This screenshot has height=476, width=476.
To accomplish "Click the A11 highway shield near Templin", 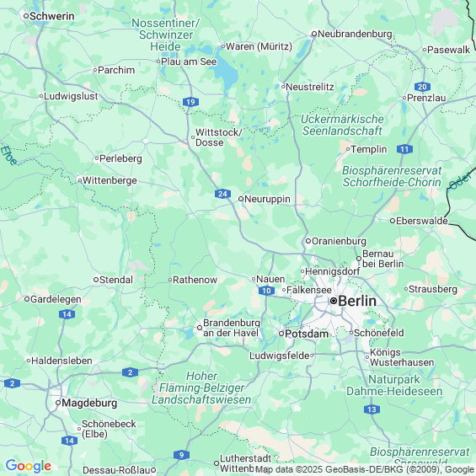I will click(x=404, y=149).
